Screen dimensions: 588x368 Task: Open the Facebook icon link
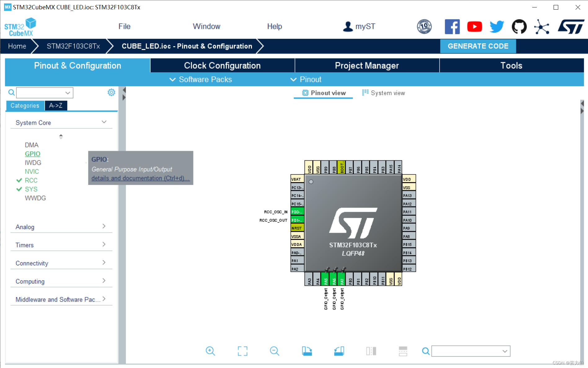click(452, 27)
